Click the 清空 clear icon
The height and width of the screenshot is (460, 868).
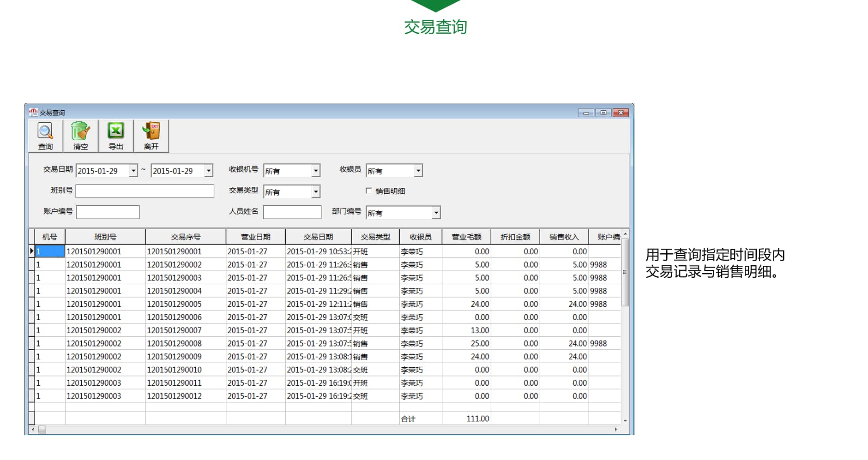(79, 132)
